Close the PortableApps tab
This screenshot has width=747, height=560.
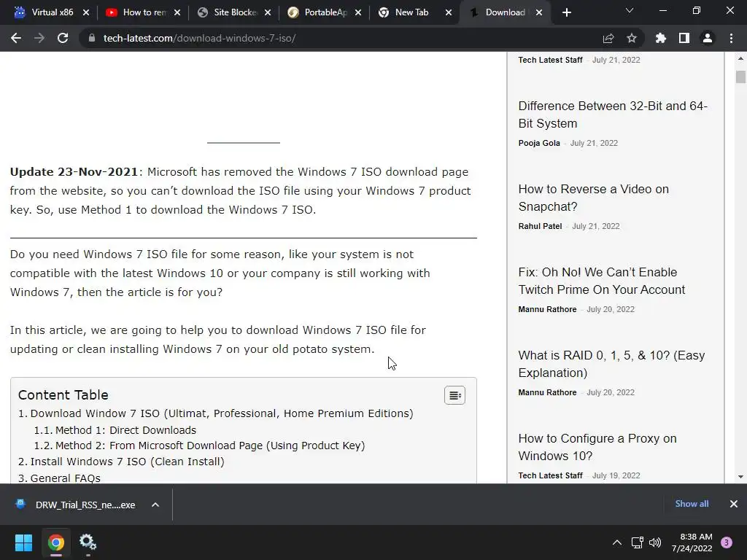(358, 12)
